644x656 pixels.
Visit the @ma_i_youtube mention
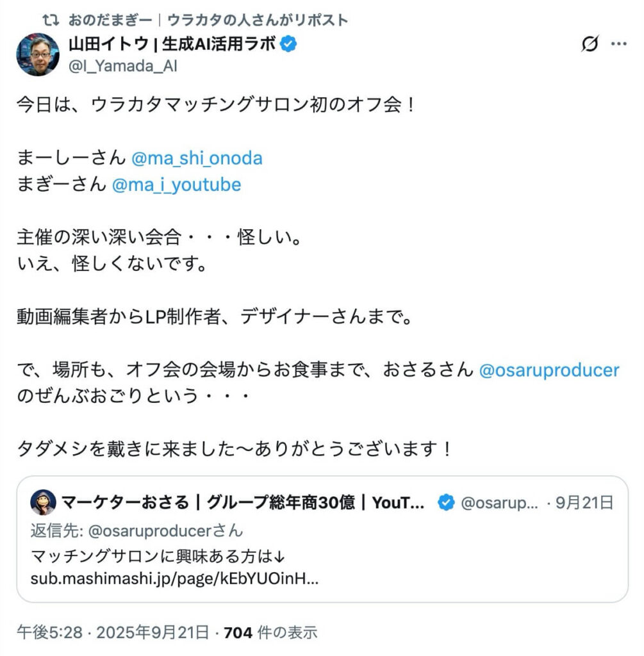(x=177, y=185)
